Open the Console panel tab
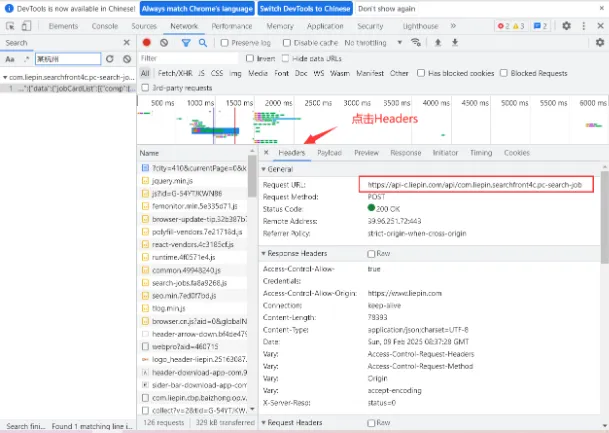 click(104, 26)
